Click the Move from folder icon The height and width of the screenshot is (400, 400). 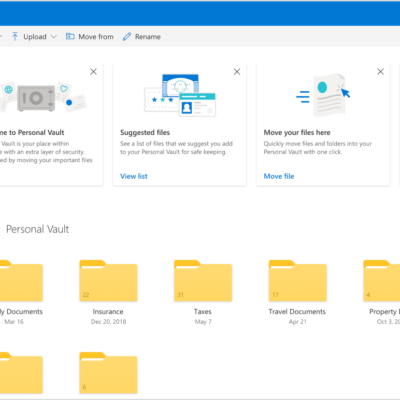(70, 36)
